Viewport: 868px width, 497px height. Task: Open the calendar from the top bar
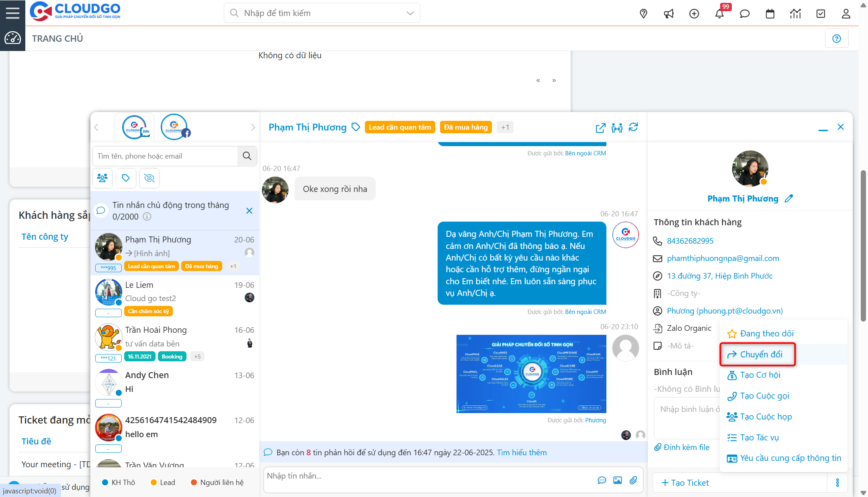pos(770,13)
